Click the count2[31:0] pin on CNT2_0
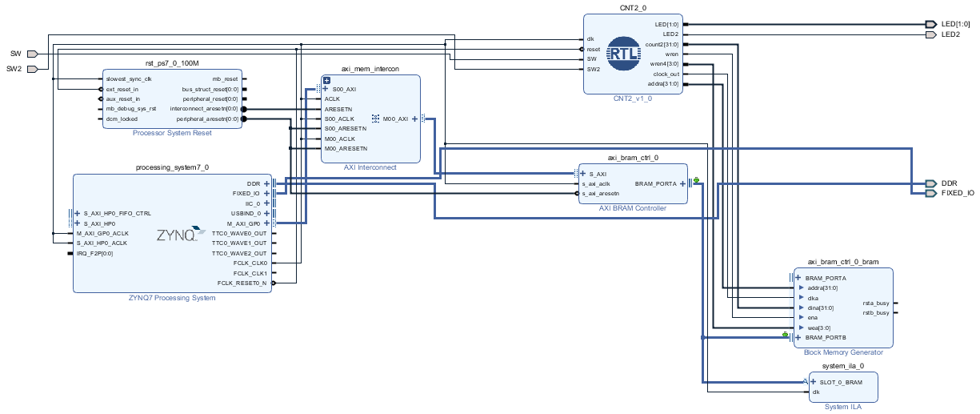 pyautogui.click(x=662, y=44)
